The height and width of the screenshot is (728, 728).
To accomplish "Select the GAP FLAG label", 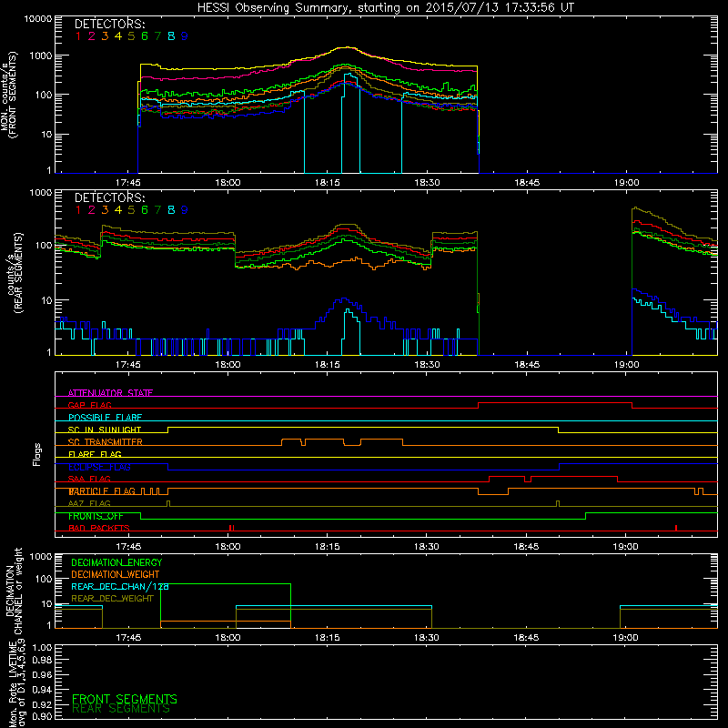I will pyautogui.click(x=89, y=405).
